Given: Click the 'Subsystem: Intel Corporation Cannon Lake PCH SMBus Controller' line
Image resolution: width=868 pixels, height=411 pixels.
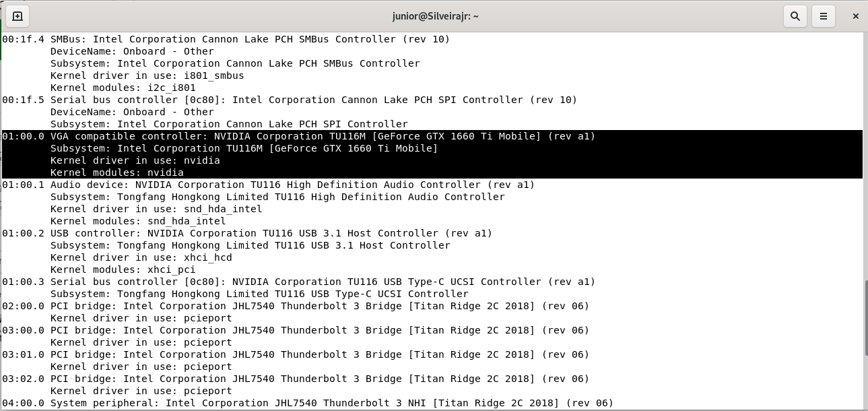Looking at the screenshot, I should tap(235, 63).
